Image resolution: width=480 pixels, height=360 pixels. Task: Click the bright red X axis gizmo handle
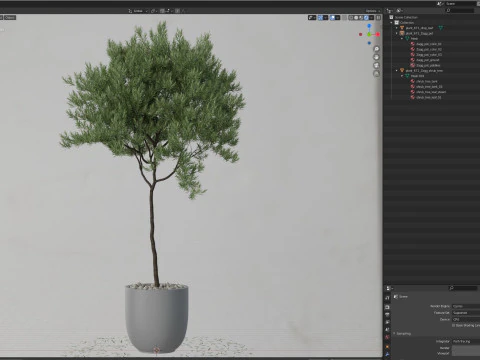378,34
